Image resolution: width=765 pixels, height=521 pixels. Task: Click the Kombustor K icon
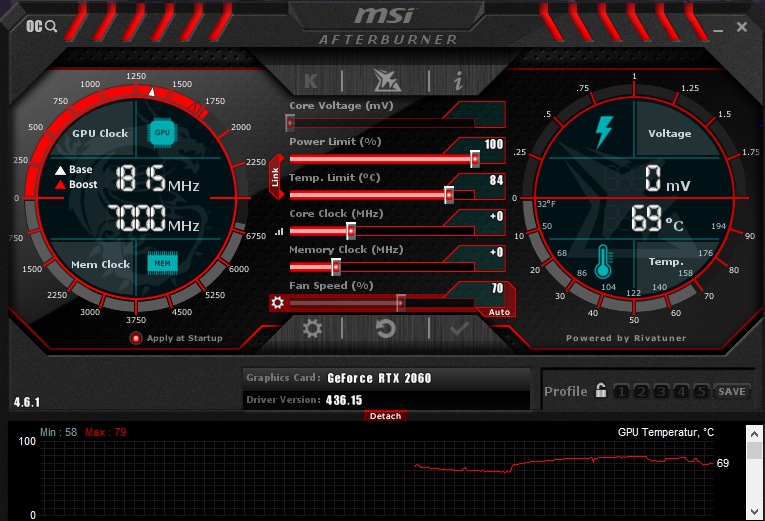[x=311, y=81]
